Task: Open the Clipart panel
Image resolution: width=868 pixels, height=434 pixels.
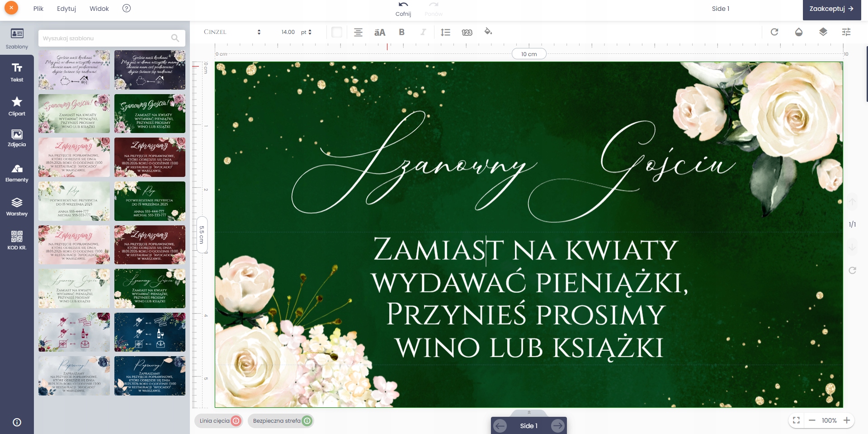Action: 17,106
